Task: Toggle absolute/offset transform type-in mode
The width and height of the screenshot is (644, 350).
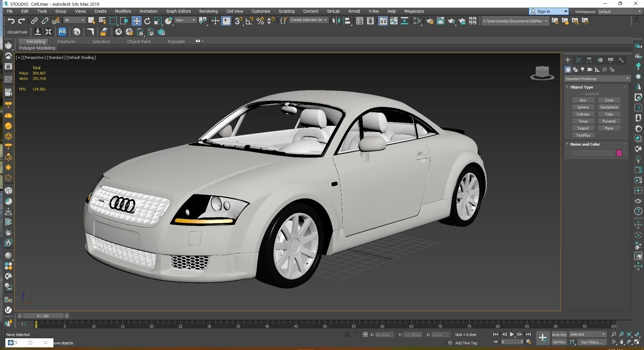Action: 365,334
